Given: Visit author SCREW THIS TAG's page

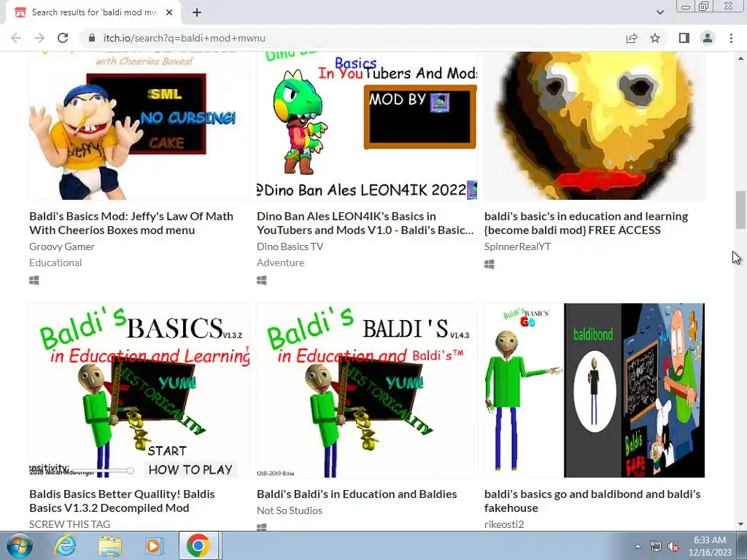Looking at the screenshot, I should click(x=69, y=524).
